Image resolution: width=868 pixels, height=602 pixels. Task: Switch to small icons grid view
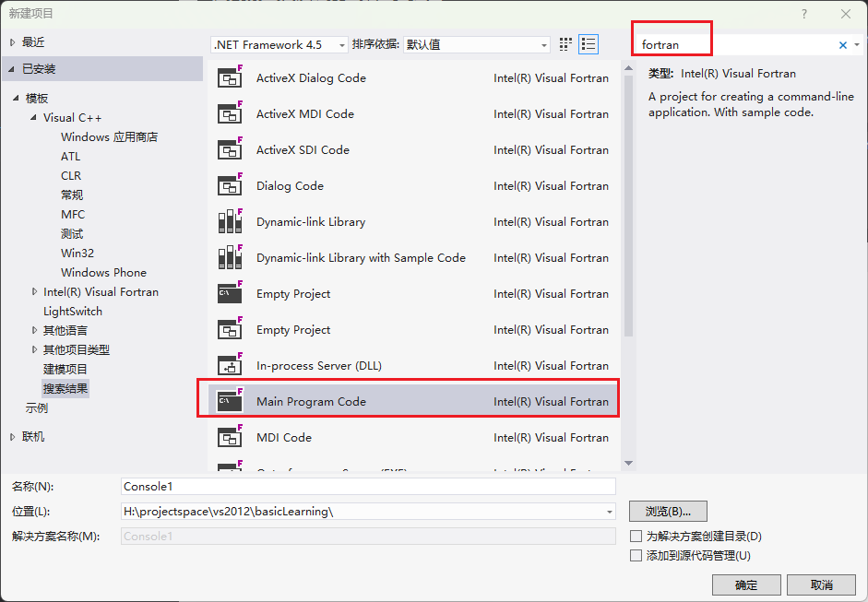[565, 44]
